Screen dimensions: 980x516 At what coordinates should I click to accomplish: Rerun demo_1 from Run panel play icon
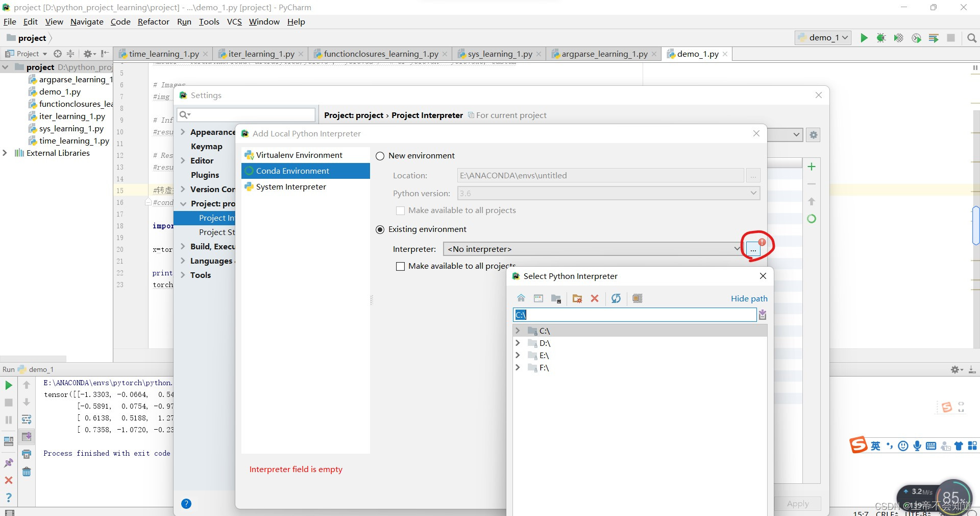(x=9, y=385)
